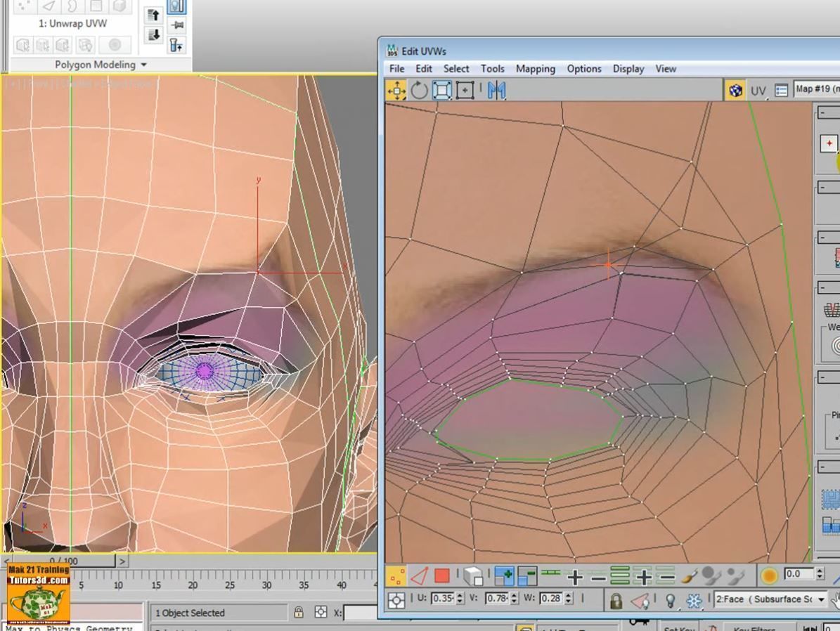Open the Mapping menu
The image size is (840, 631).
pyautogui.click(x=535, y=69)
